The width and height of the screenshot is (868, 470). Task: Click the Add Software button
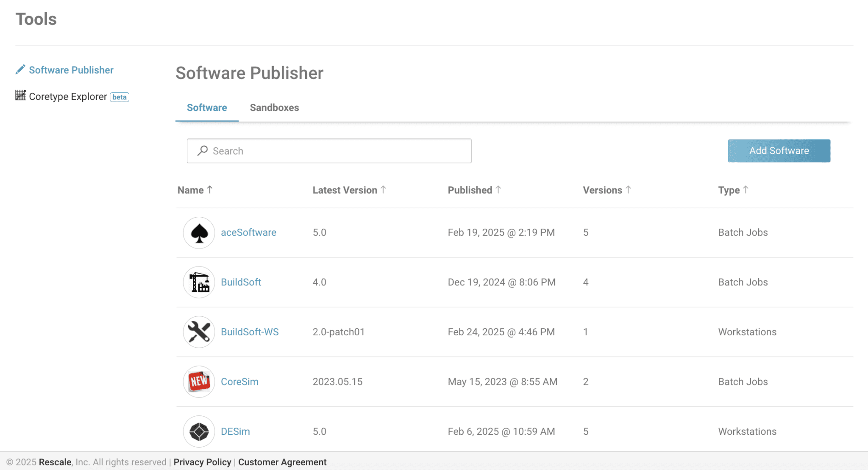click(779, 151)
